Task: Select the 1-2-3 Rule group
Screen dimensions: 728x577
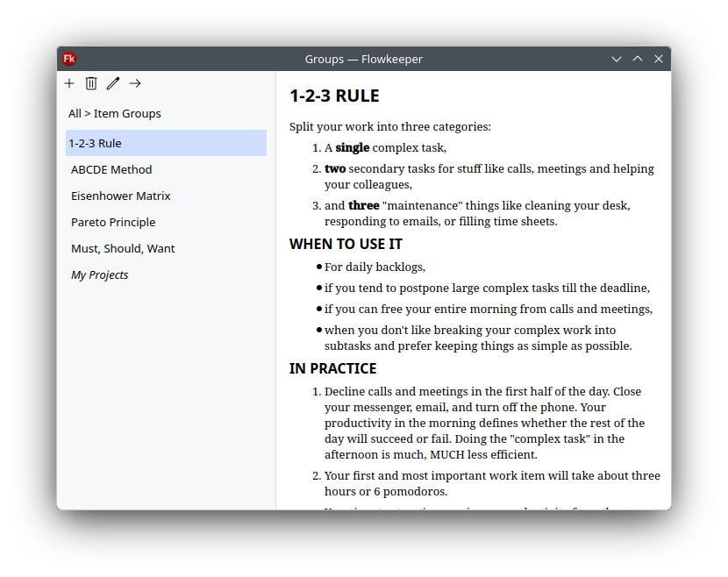Action: click(x=166, y=143)
